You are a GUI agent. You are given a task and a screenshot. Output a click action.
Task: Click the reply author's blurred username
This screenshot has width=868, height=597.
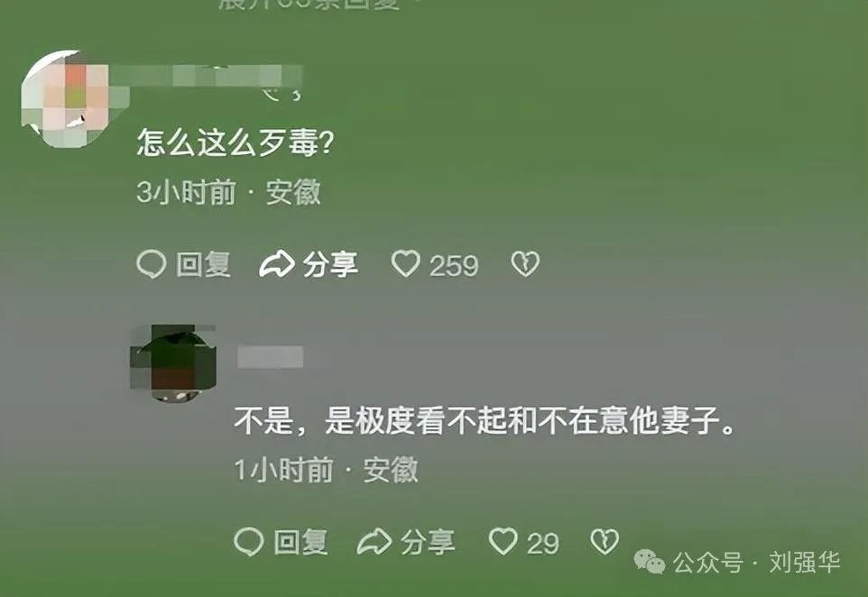coord(270,356)
